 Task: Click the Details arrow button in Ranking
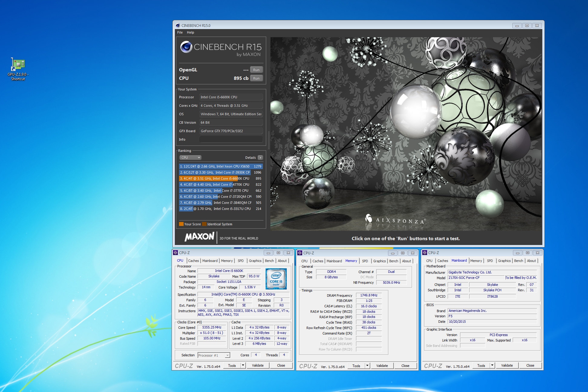pos(260,158)
